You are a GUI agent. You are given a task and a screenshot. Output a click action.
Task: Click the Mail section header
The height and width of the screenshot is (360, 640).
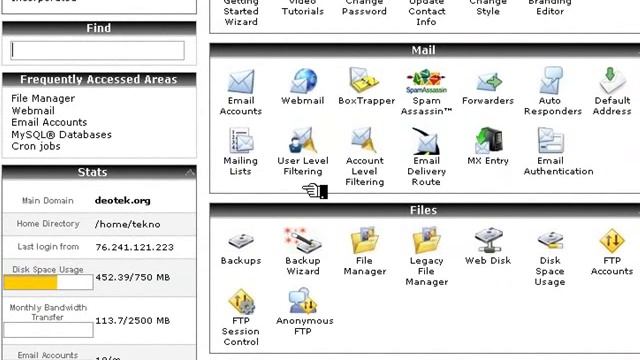tap(424, 50)
